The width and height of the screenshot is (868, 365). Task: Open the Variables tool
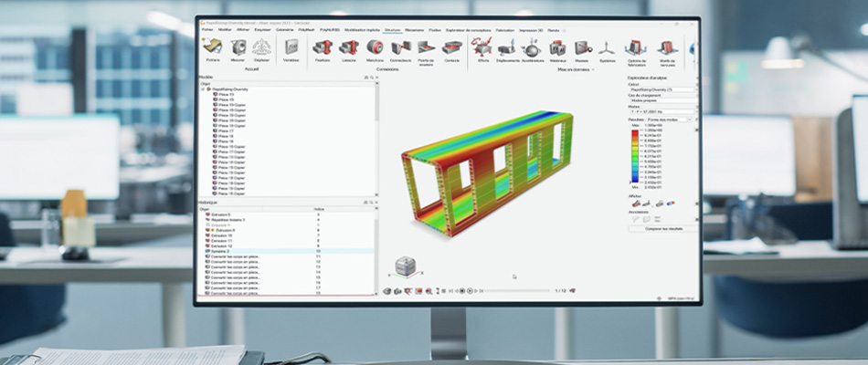pos(291,49)
